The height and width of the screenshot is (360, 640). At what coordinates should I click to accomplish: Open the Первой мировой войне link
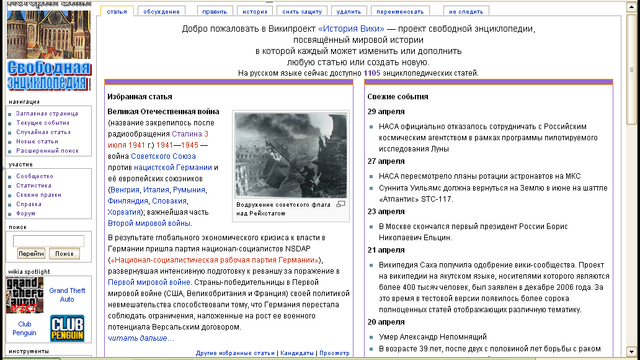(149, 282)
